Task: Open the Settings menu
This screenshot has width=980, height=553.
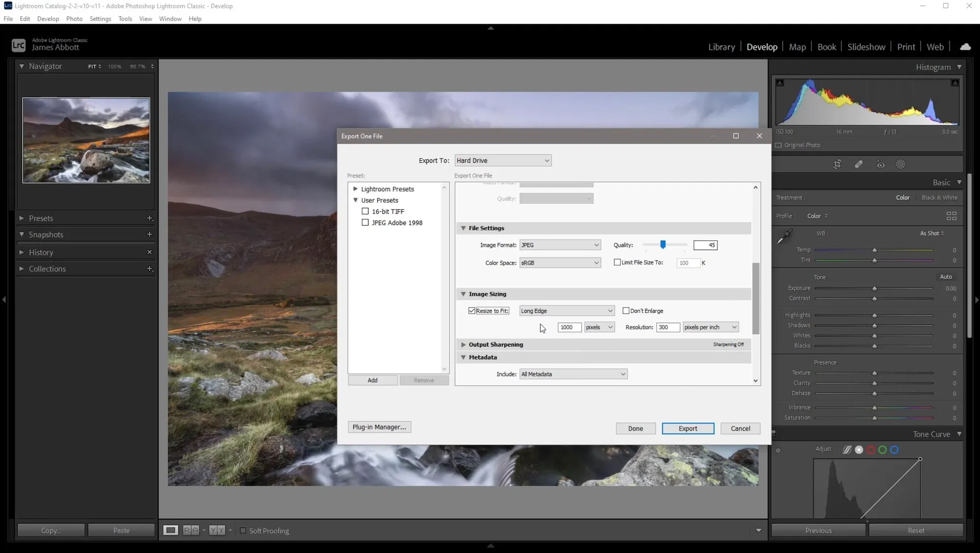Action: click(100, 19)
